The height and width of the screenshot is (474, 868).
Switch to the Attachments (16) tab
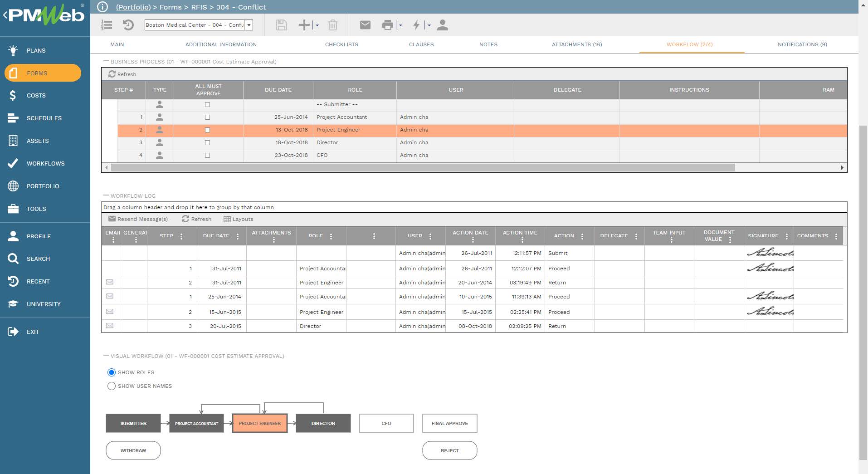point(576,44)
